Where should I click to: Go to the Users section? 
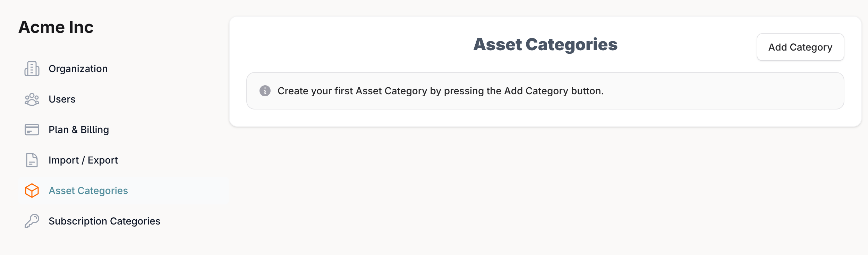point(62,99)
